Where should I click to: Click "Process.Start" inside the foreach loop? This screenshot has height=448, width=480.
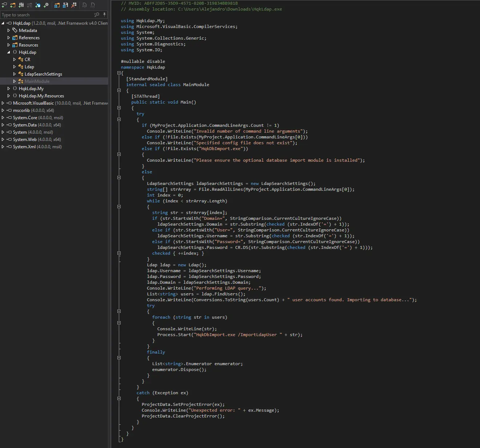click(174, 335)
